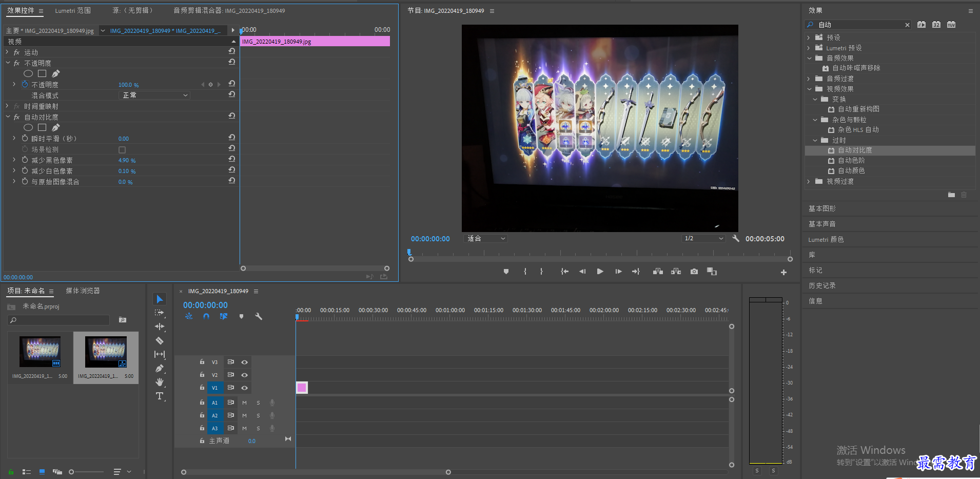Click the Extract button

tap(676, 272)
